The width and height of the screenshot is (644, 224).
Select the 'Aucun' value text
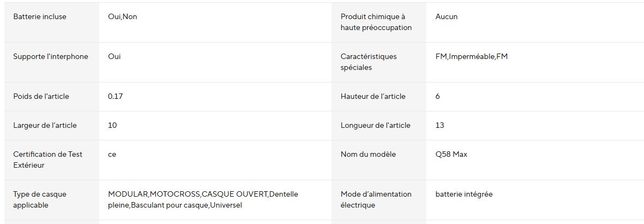(x=447, y=17)
